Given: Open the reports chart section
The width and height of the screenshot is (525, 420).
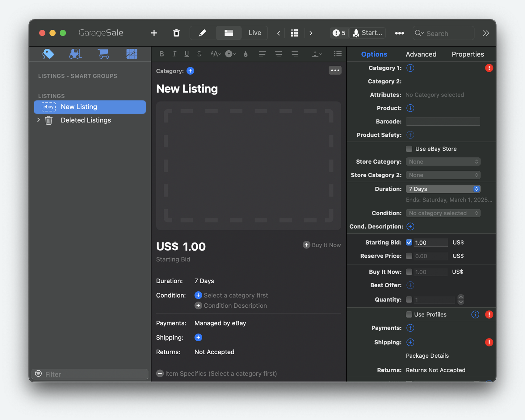Looking at the screenshot, I should pyautogui.click(x=132, y=54).
